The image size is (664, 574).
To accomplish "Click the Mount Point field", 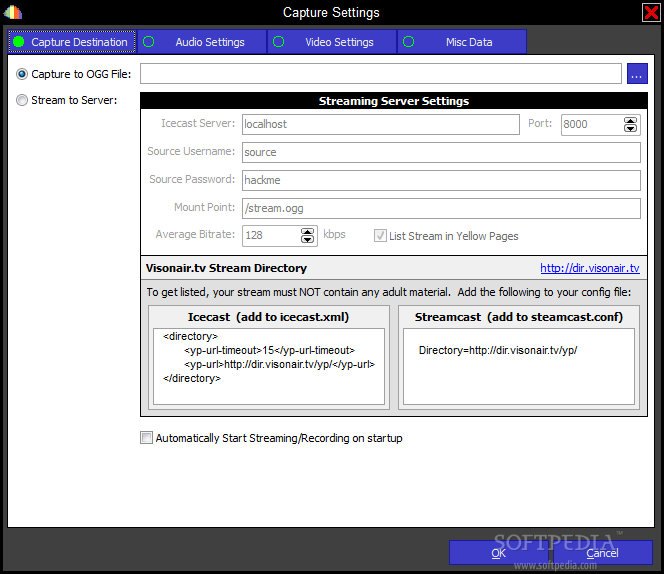I will [x=441, y=208].
